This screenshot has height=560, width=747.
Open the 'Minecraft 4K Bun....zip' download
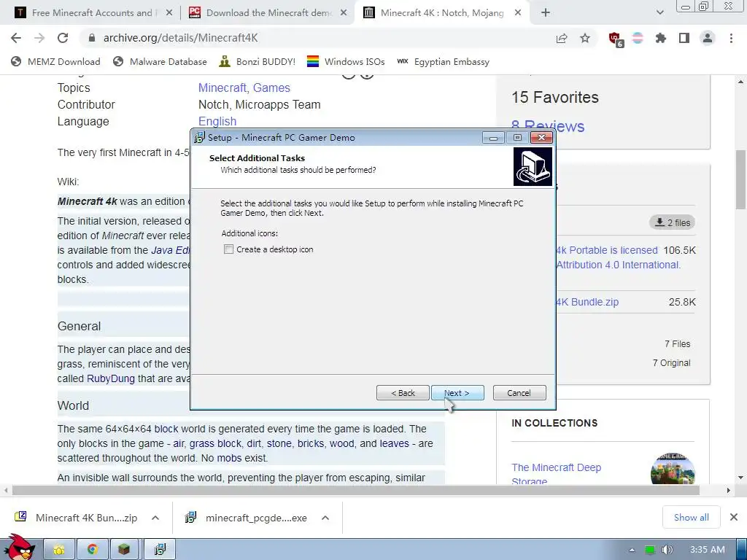tap(76, 518)
